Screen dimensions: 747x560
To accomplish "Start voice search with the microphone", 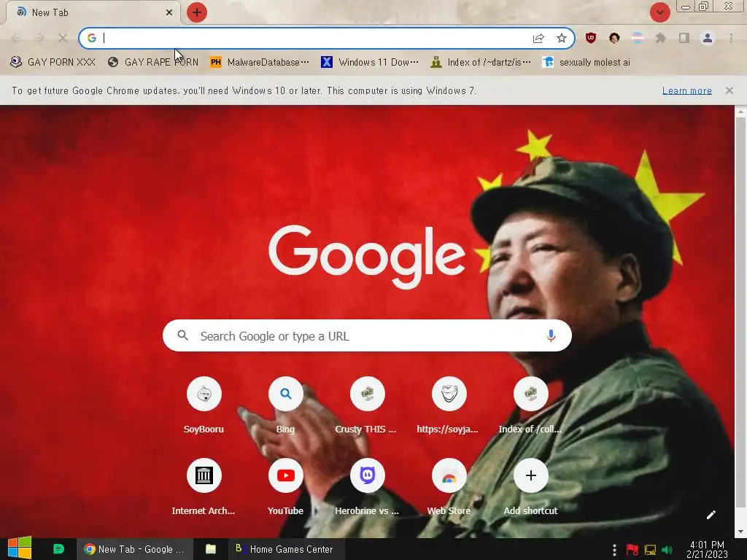I will pyautogui.click(x=551, y=335).
